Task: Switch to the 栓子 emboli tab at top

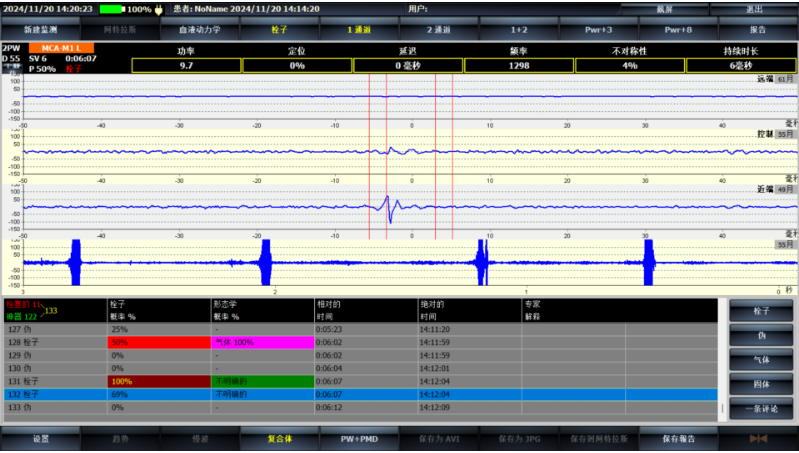Action: pyautogui.click(x=279, y=30)
